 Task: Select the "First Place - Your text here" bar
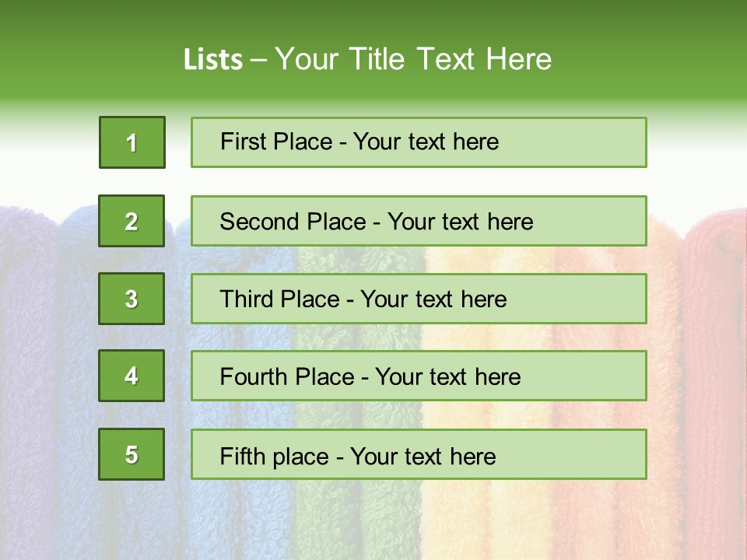(419, 142)
